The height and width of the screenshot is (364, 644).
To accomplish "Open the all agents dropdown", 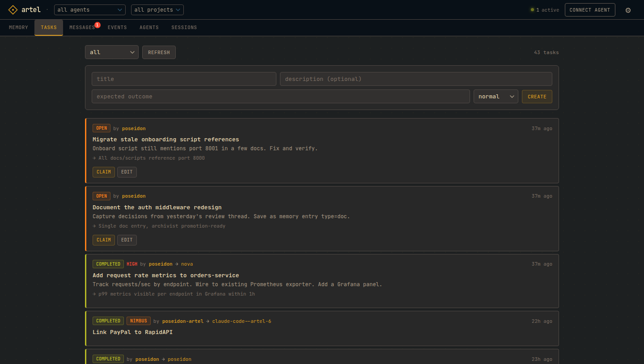I will tap(90, 10).
